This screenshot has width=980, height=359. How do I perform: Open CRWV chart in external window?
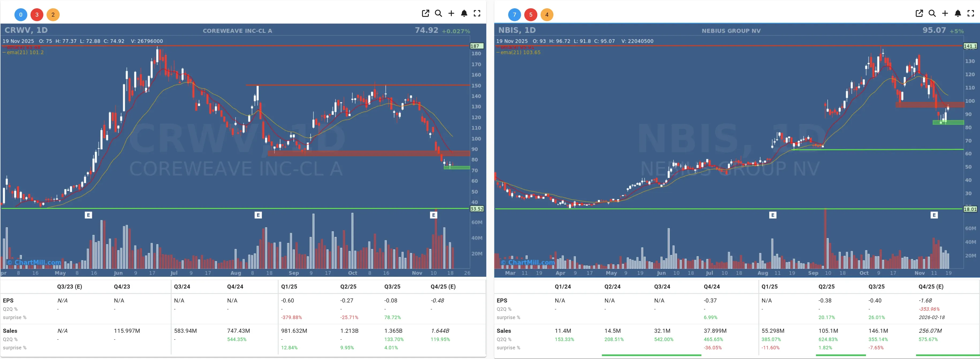[425, 13]
